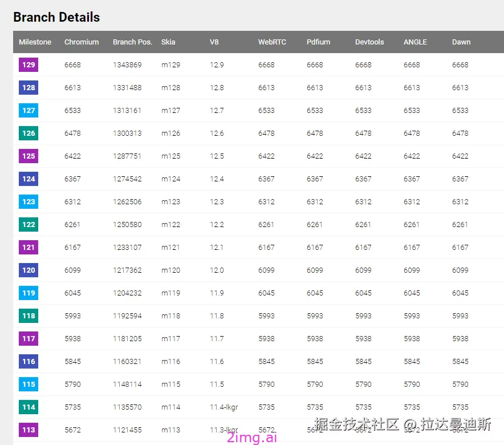
Task: Select the Skia value m114
Action: tap(170, 407)
